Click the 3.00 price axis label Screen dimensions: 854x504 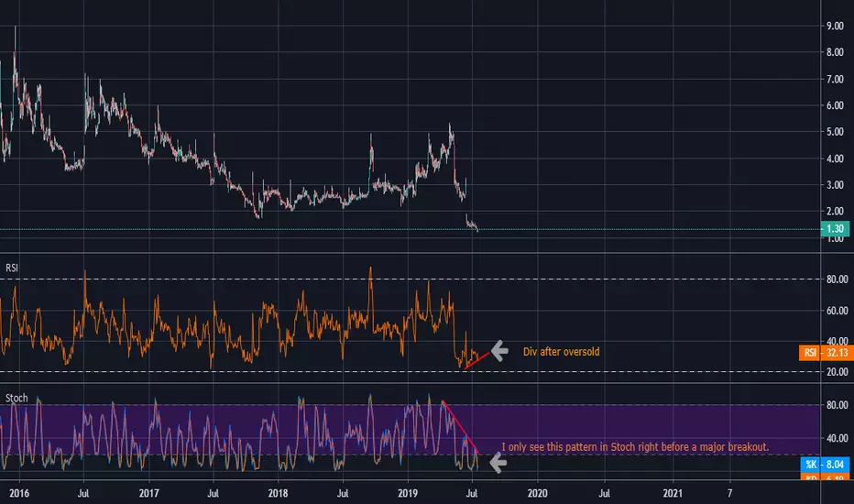click(x=835, y=185)
